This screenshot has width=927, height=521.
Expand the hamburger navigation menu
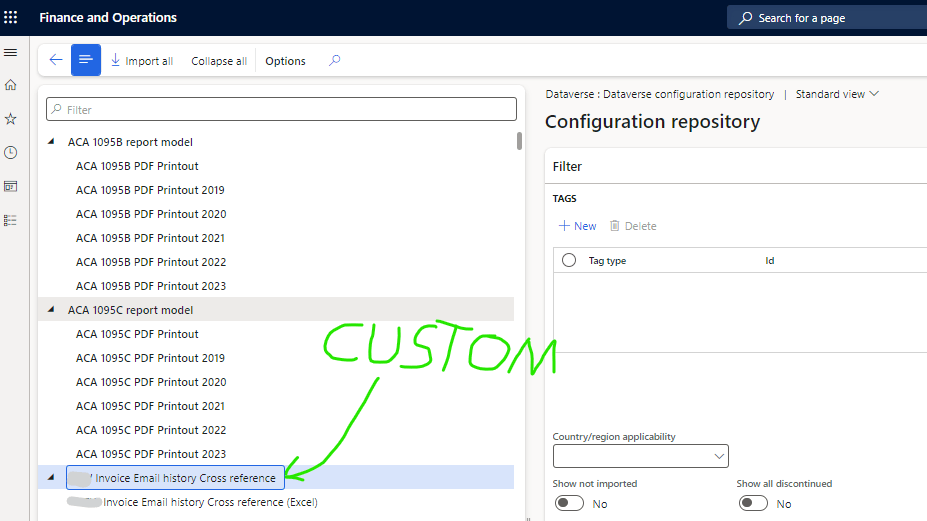tap(11, 52)
